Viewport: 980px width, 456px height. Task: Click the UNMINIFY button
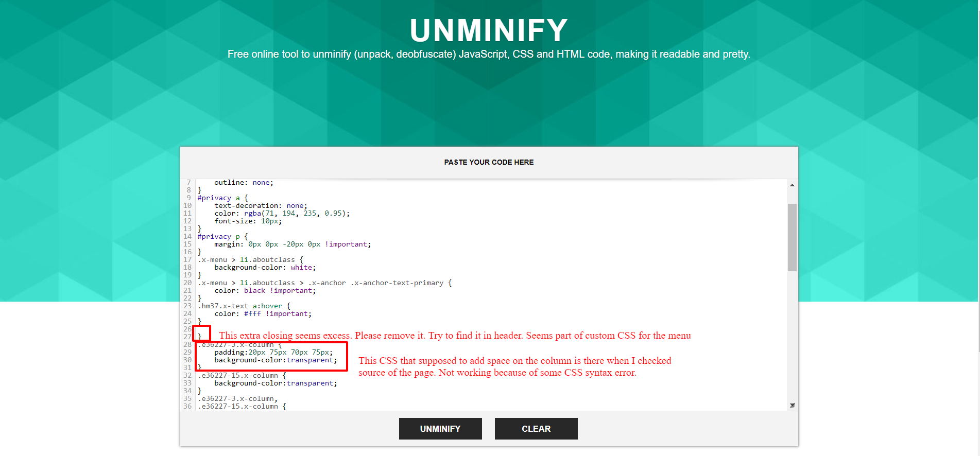click(x=440, y=429)
